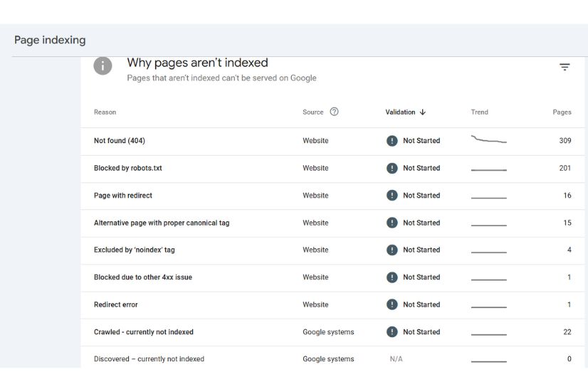Click the filter rows icon
This screenshot has height=392, width=588.
point(564,67)
